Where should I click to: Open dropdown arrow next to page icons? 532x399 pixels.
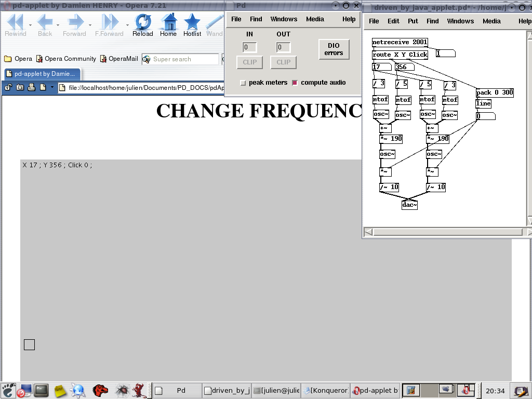pyautogui.click(x=52, y=87)
